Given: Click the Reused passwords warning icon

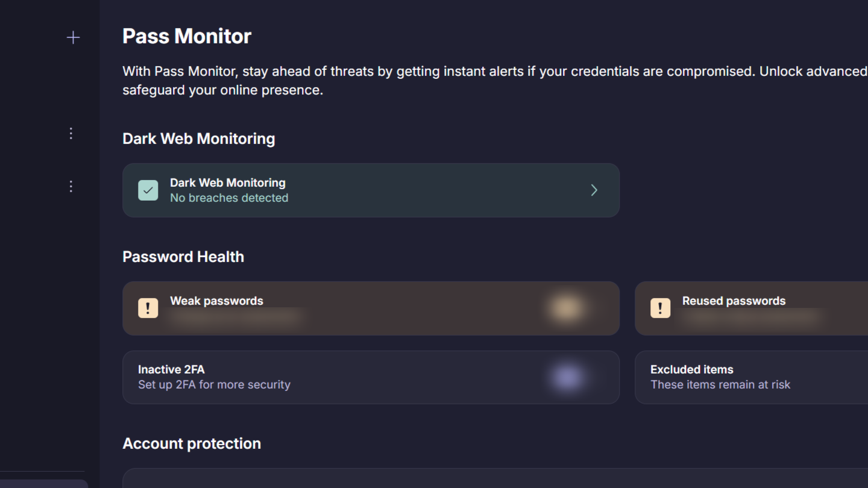Looking at the screenshot, I should [660, 308].
